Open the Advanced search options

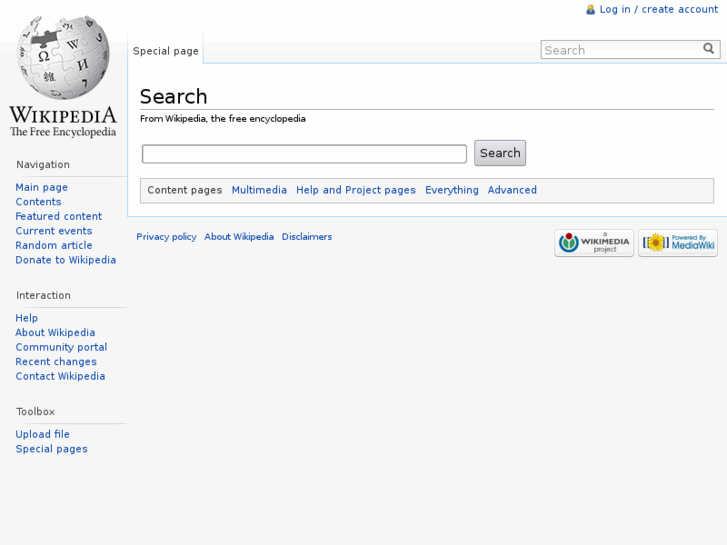512,190
